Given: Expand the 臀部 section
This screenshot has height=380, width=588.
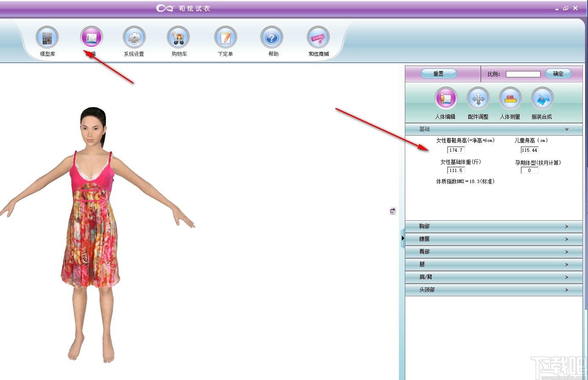Looking at the screenshot, I should [494, 252].
